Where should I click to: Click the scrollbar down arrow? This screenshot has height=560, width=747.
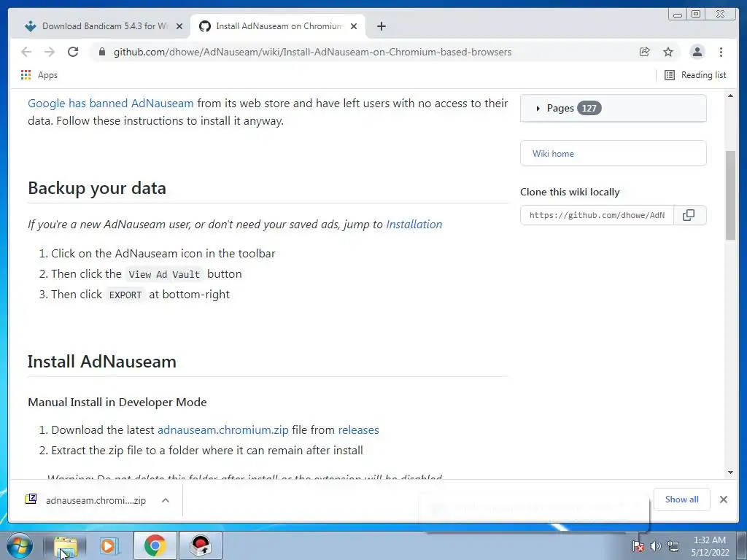730,472
